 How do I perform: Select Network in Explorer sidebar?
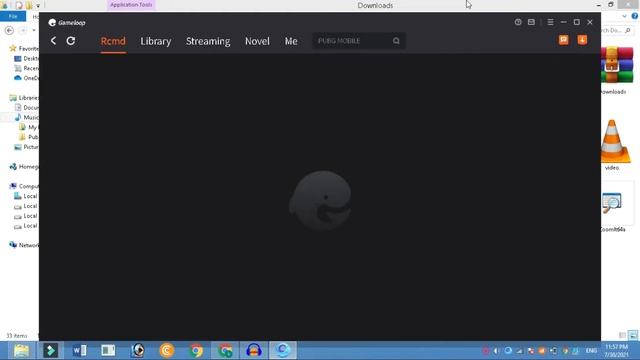click(x=24, y=245)
